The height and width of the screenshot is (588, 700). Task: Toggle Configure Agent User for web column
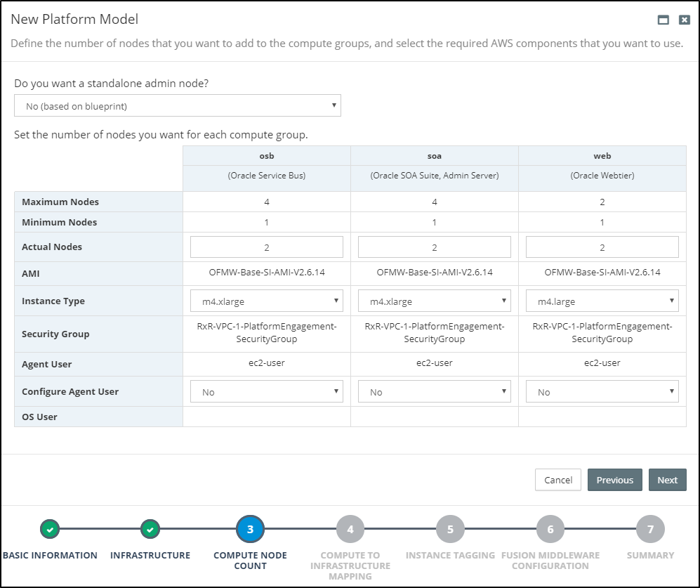click(602, 392)
